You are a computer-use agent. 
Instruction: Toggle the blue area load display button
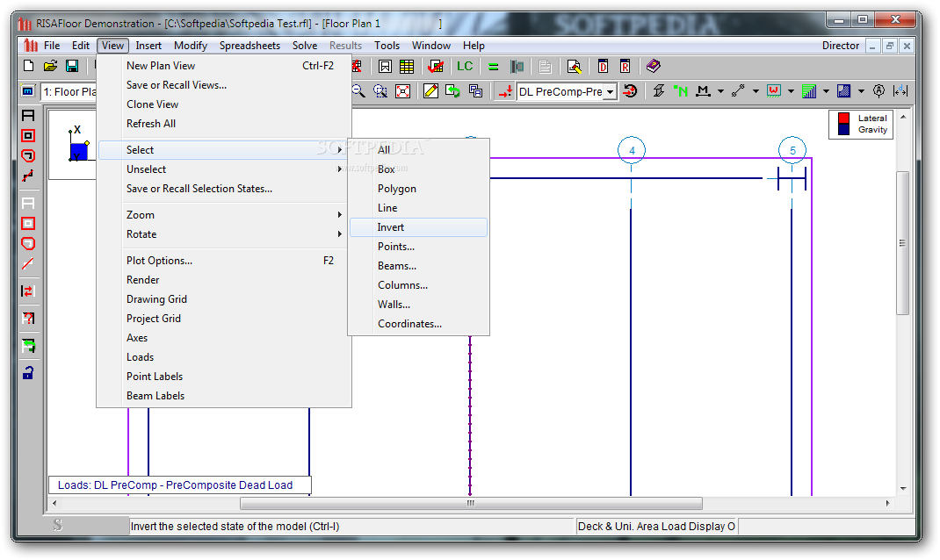pyautogui.click(x=843, y=91)
